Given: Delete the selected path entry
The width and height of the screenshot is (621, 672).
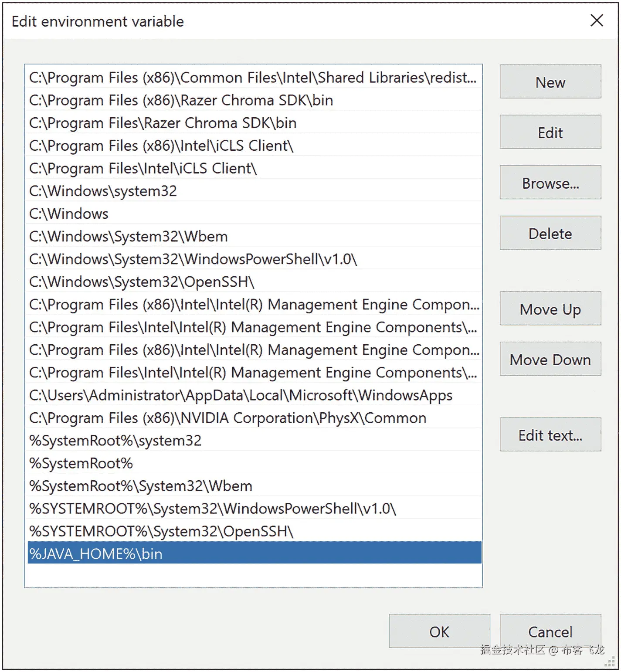Looking at the screenshot, I should tap(550, 233).
